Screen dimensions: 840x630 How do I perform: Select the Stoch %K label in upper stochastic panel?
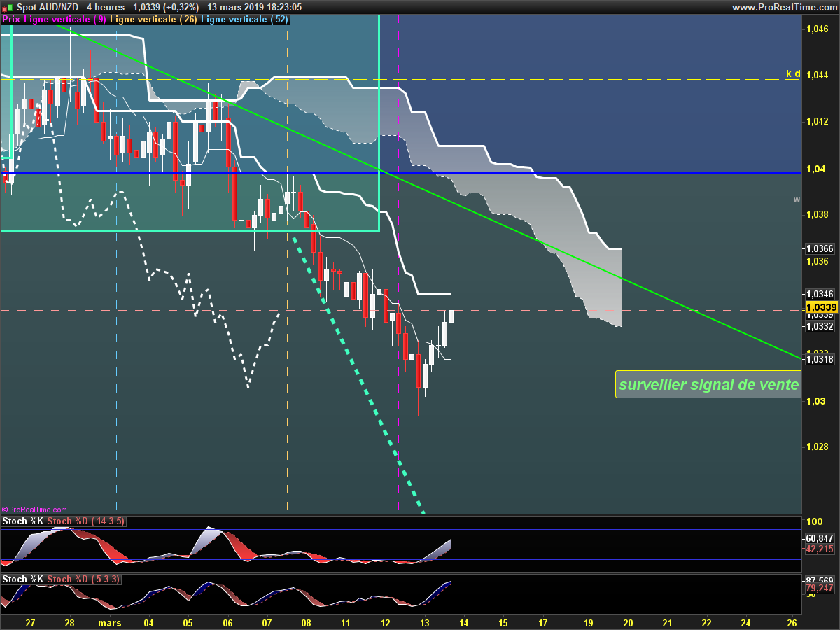(x=23, y=521)
